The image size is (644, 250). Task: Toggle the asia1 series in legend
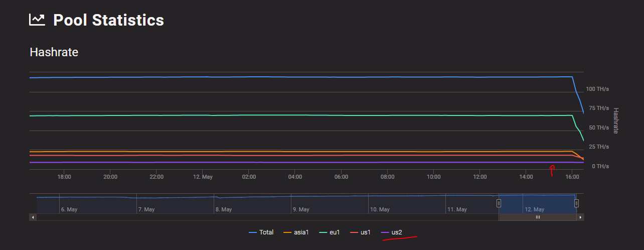point(296,232)
